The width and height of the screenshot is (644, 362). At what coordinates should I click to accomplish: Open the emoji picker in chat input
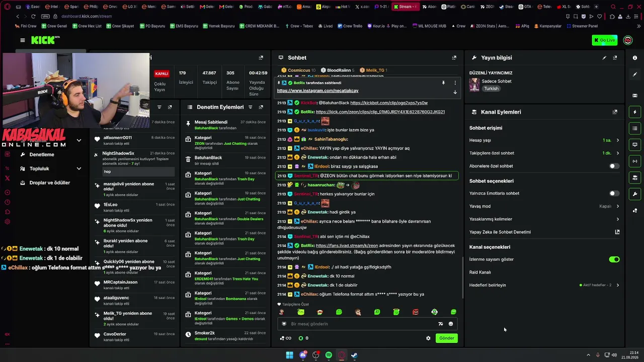tap(451, 324)
